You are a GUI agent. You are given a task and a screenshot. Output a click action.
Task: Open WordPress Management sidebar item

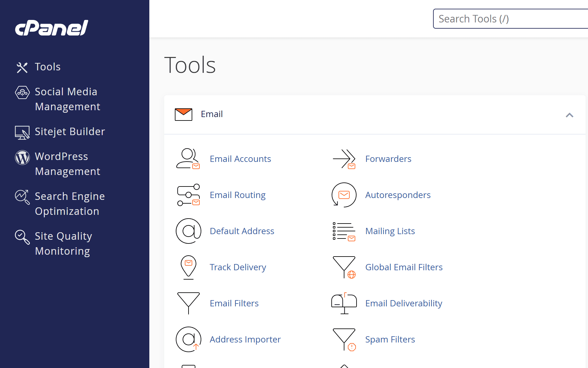pos(68,164)
